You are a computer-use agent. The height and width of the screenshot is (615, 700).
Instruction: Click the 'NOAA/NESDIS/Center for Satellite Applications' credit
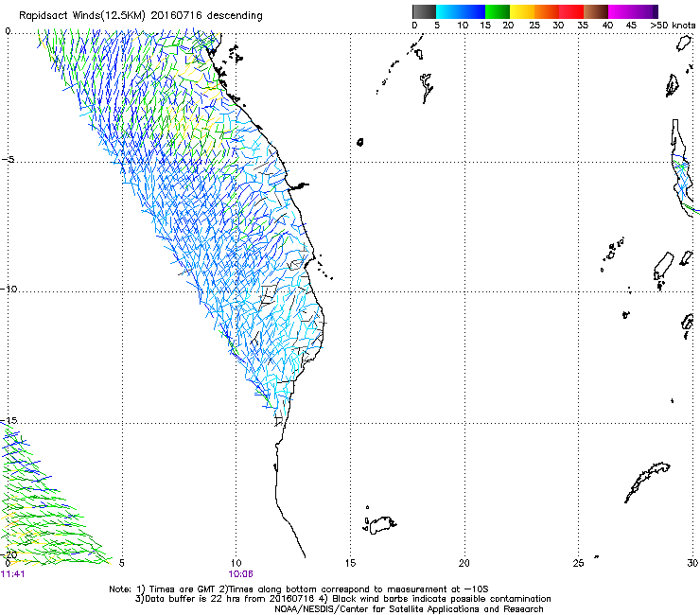coord(409,609)
